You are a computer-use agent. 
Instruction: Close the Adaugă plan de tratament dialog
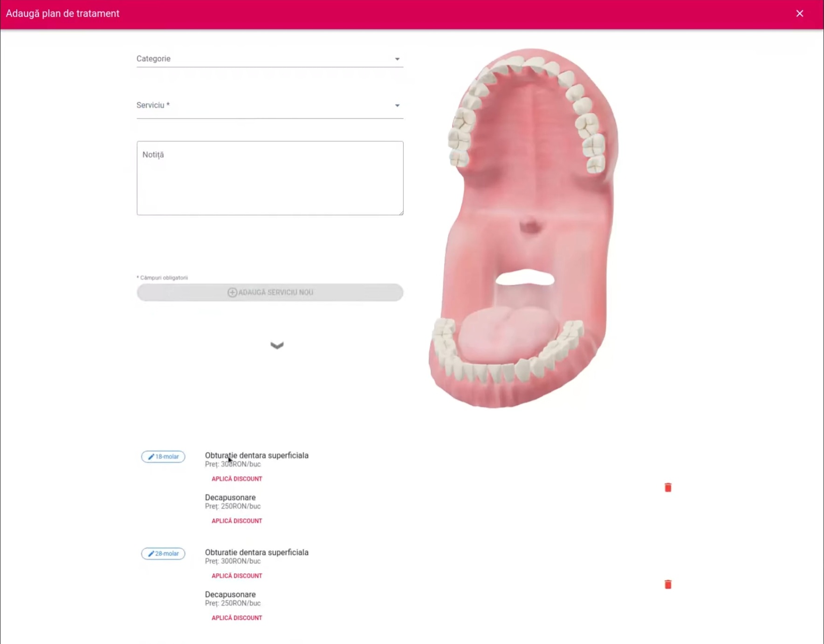point(799,14)
